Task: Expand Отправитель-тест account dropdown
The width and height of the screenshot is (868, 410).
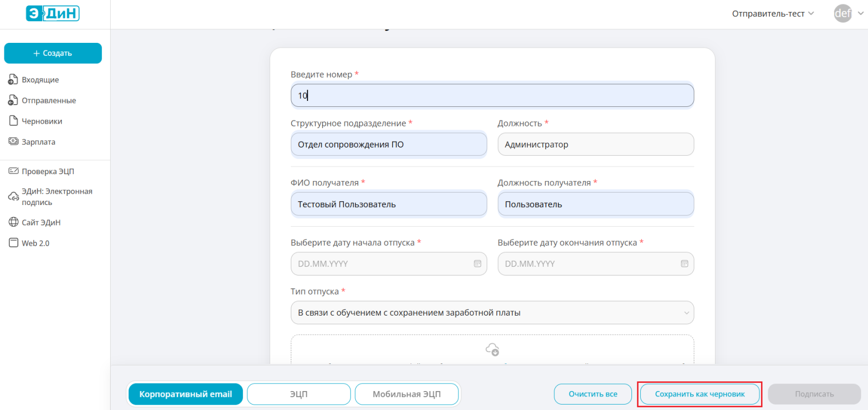Action: 773,14
